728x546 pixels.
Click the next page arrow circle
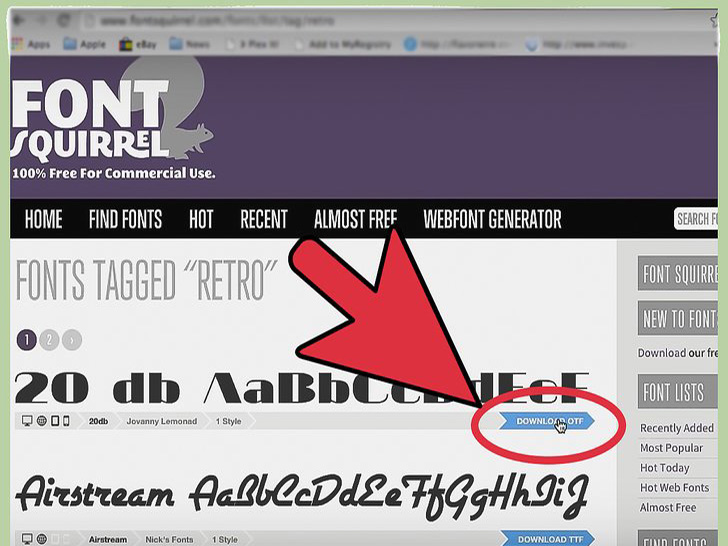tap(72, 340)
